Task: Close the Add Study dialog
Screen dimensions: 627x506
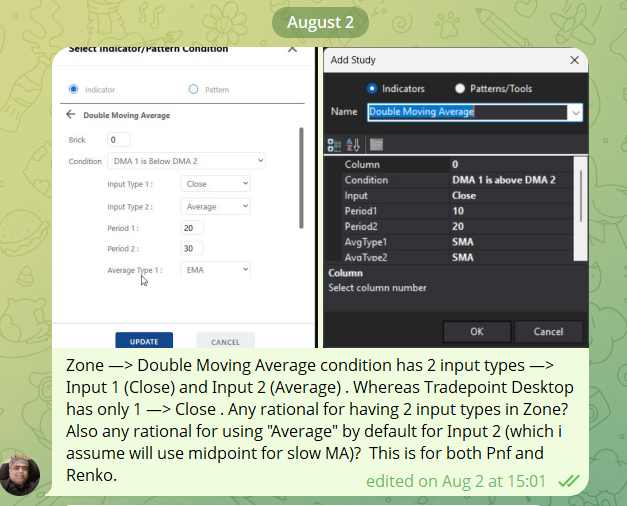Action: [x=574, y=60]
